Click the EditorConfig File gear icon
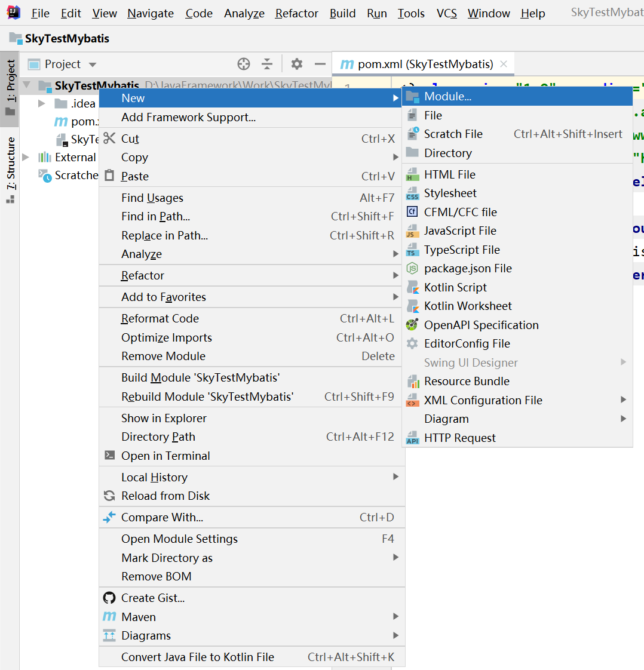 click(412, 343)
